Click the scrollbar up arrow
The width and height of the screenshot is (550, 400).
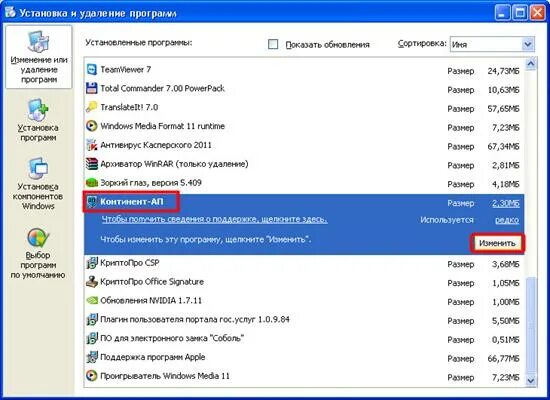tap(531, 64)
